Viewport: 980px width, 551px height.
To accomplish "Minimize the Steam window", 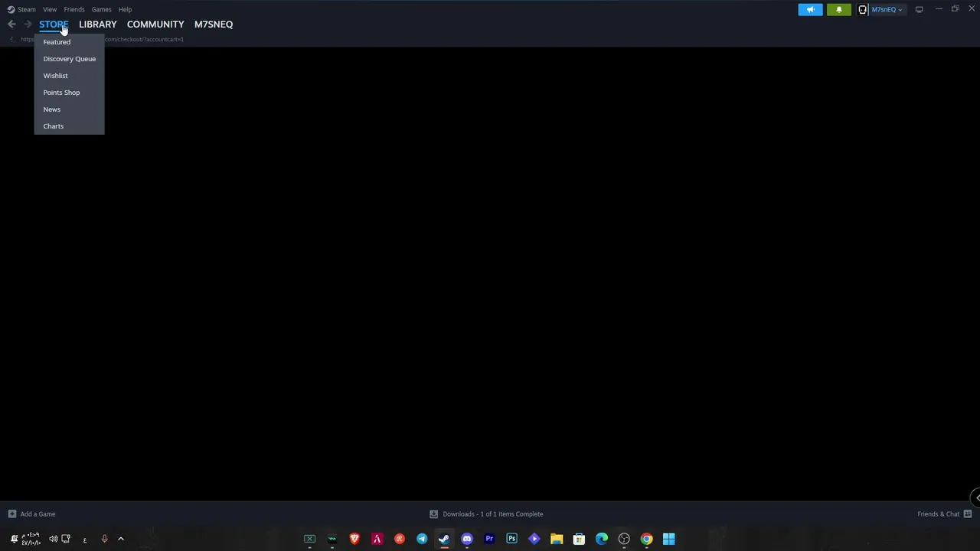I will (939, 9).
